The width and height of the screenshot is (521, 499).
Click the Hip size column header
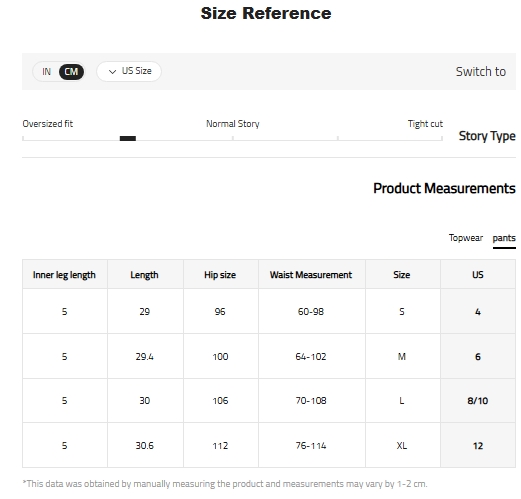click(x=220, y=274)
